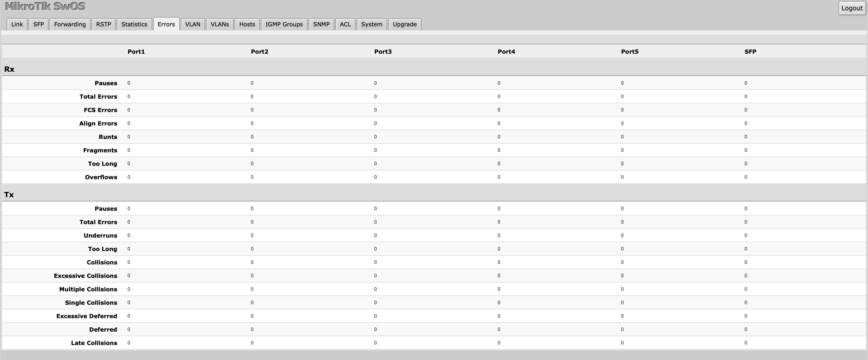Click the Tx section heading
The height and width of the screenshot is (360, 868).
tap(9, 195)
